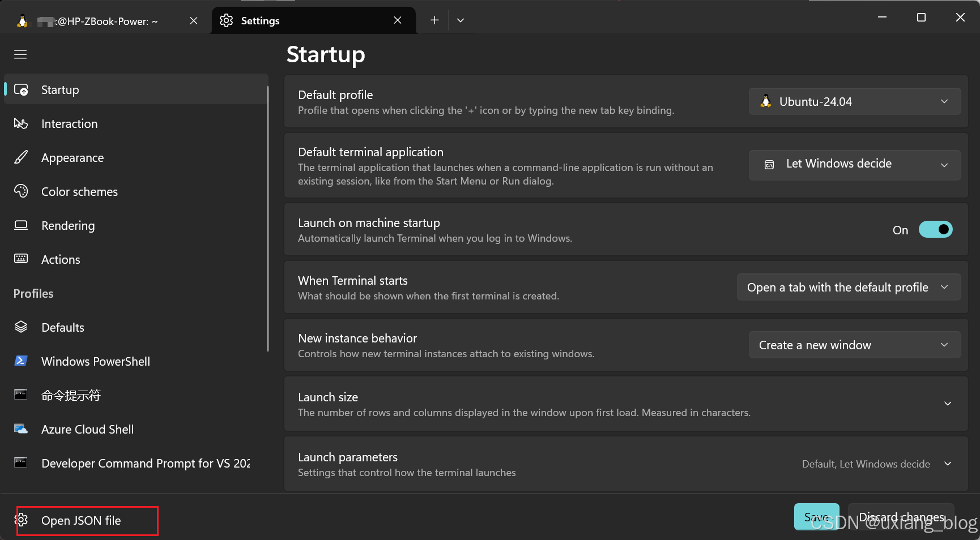Click the Color schemes palette icon

[21, 191]
